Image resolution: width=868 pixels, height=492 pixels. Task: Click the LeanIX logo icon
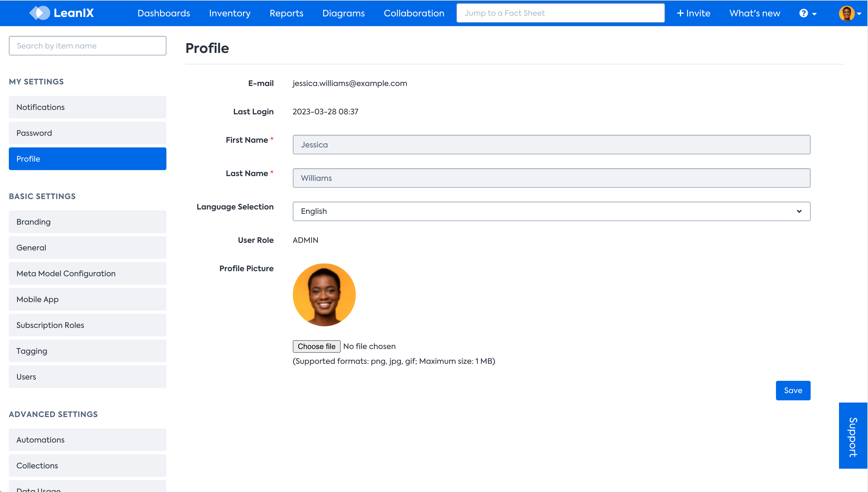point(40,13)
